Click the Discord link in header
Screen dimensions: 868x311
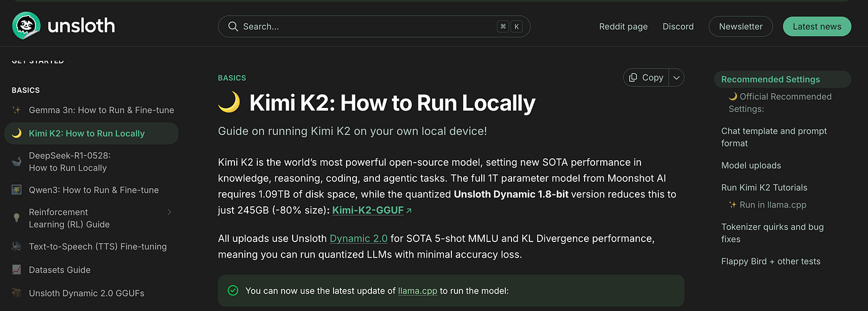click(x=678, y=27)
